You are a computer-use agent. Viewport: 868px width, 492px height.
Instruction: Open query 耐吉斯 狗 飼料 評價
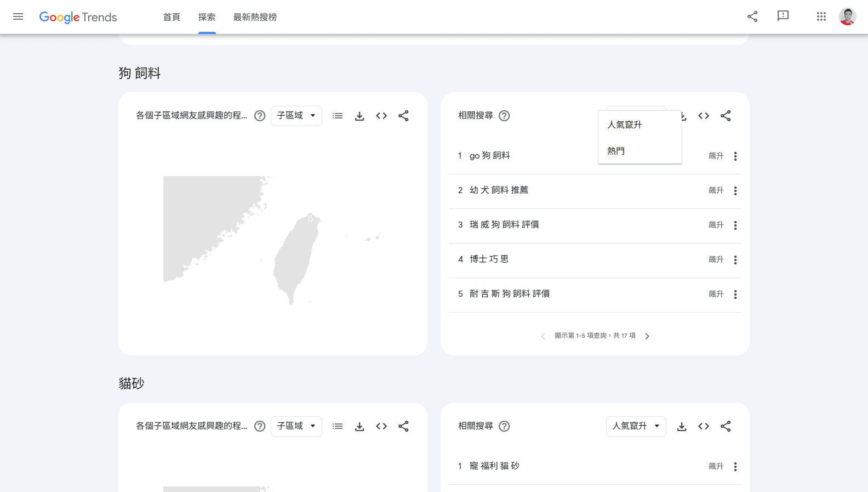coord(510,294)
